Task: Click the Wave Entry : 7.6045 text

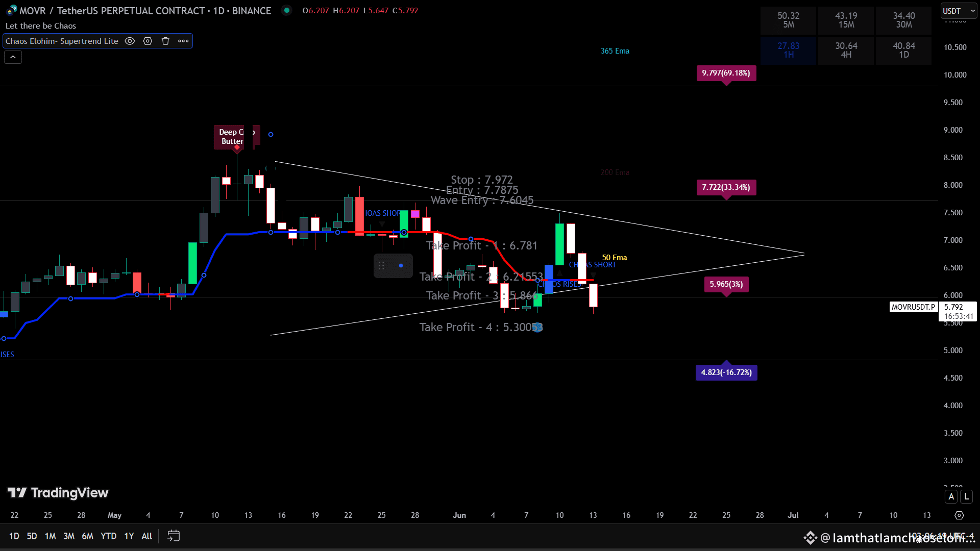Action: [482, 200]
